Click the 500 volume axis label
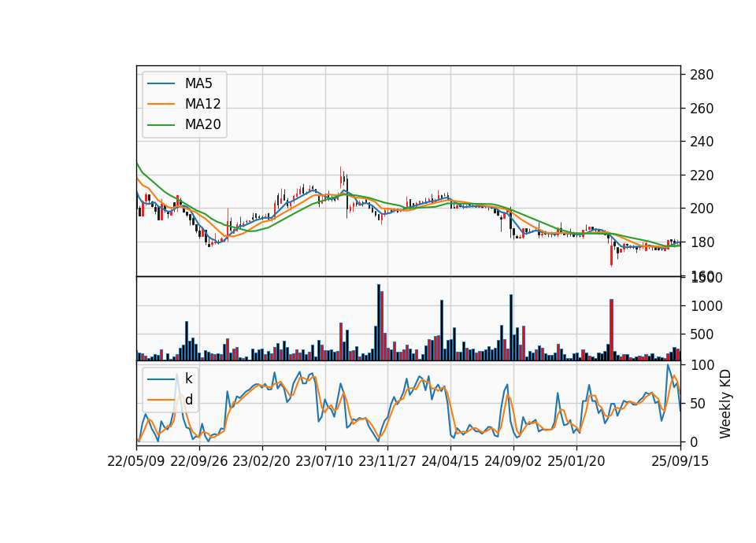Image resolution: width=756 pixels, height=543 pixels. pyautogui.click(x=702, y=334)
